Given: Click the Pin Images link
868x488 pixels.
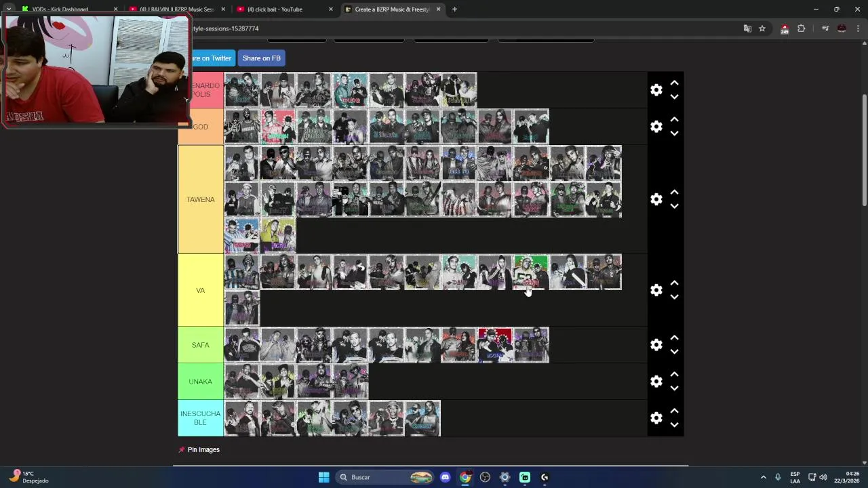Looking at the screenshot, I should tap(199, 449).
